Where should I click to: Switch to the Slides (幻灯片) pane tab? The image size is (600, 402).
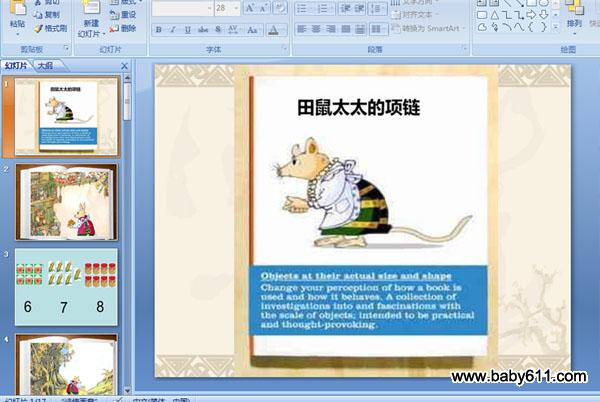(x=16, y=66)
